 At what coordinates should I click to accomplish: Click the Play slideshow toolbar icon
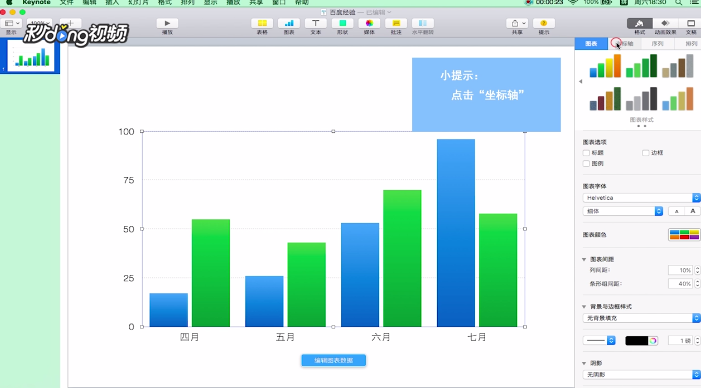tap(167, 23)
